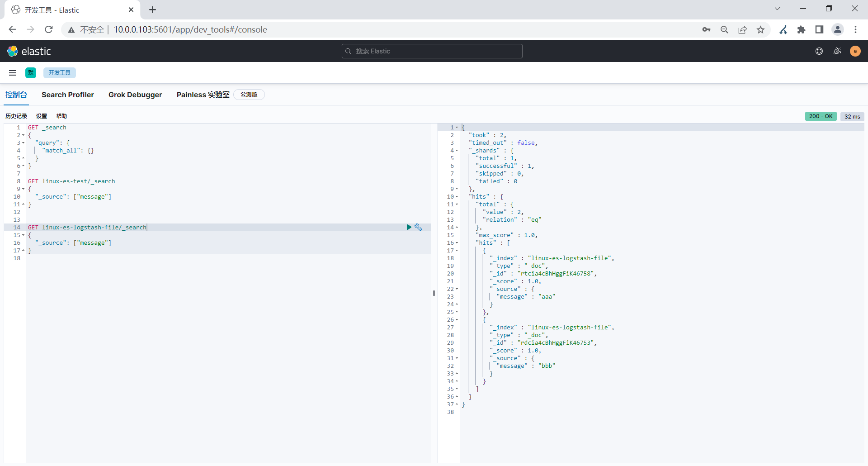
Task: Open the wrench request options icon
Action: pos(418,227)
